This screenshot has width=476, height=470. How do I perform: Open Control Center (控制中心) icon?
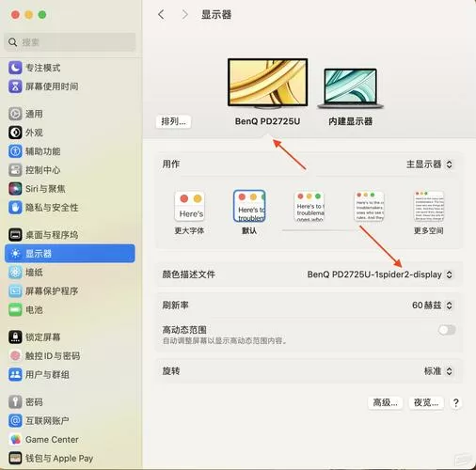coord(15,170)
